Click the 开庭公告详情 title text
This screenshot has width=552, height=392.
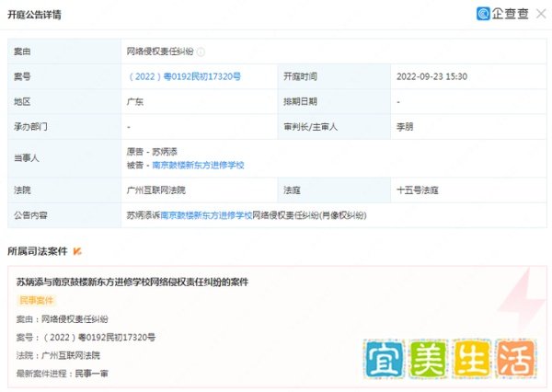(x=35, y=15)
